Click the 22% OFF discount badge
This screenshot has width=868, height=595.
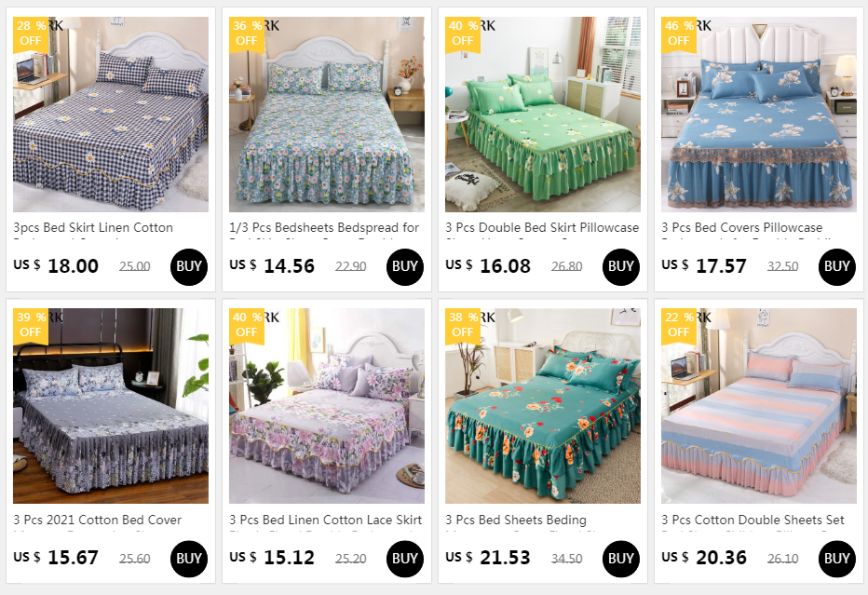(679, 325)
